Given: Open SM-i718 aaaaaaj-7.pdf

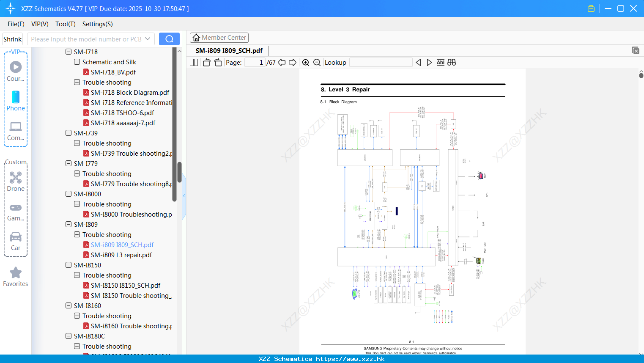Looking at the screenshot, I should point(123,123).
